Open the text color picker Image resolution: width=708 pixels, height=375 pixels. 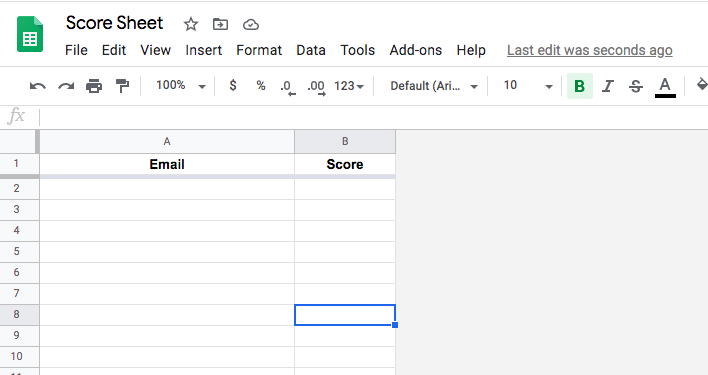[x=665, y=86]
